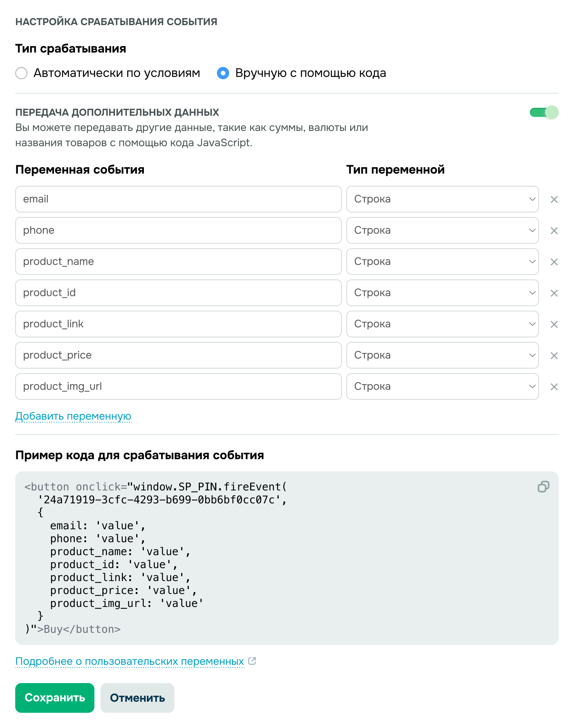Delete the product_id variable row
Viewport: 574px width, 728px height.
tap(554, 293)
